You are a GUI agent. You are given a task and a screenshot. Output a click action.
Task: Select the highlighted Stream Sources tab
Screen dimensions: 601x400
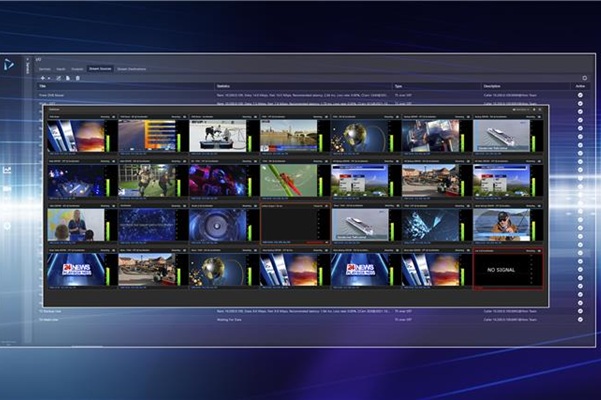point(100,69)
